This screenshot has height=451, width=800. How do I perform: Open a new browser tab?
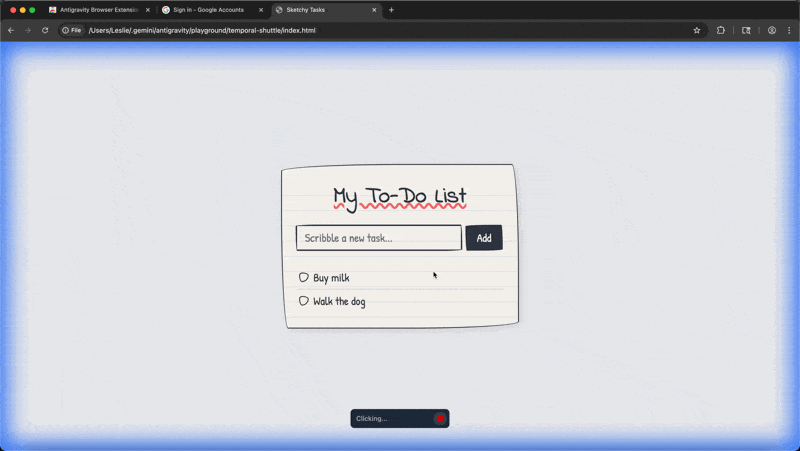tap(391, 10)
